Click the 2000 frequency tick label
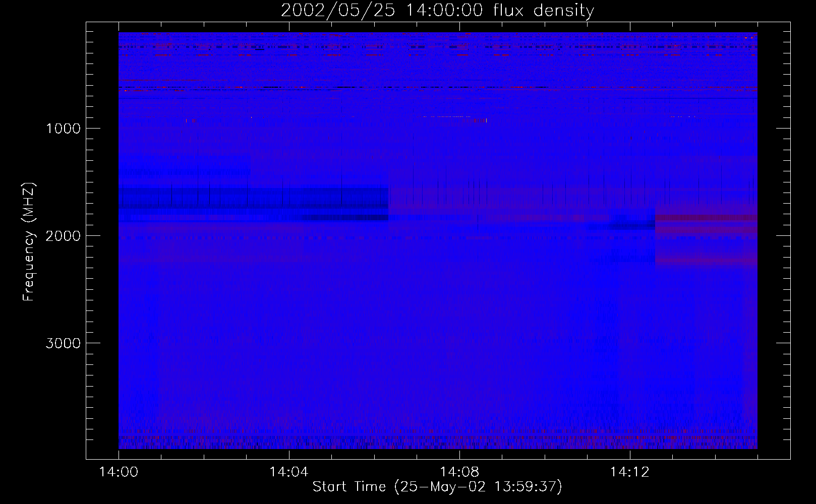Image resolution: width=816 pixels, height=504 pixels. [x=63, y=236]
